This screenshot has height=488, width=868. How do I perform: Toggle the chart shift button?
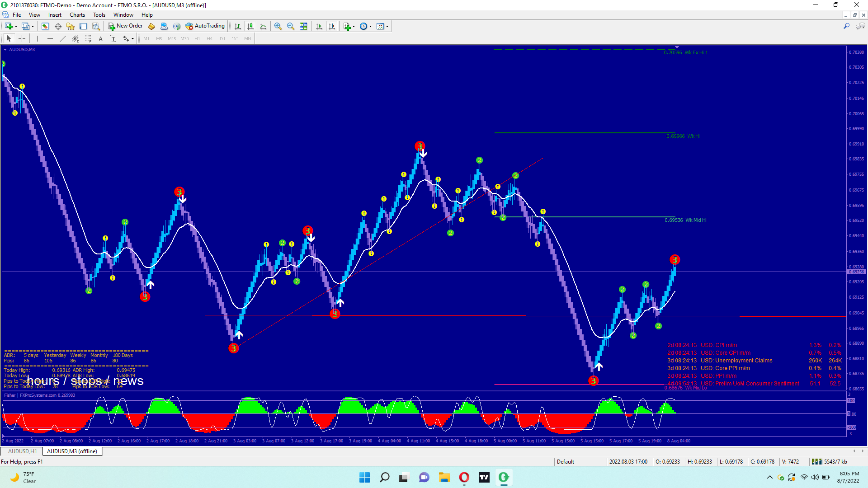pyautogui.click(x=332, y=26)
